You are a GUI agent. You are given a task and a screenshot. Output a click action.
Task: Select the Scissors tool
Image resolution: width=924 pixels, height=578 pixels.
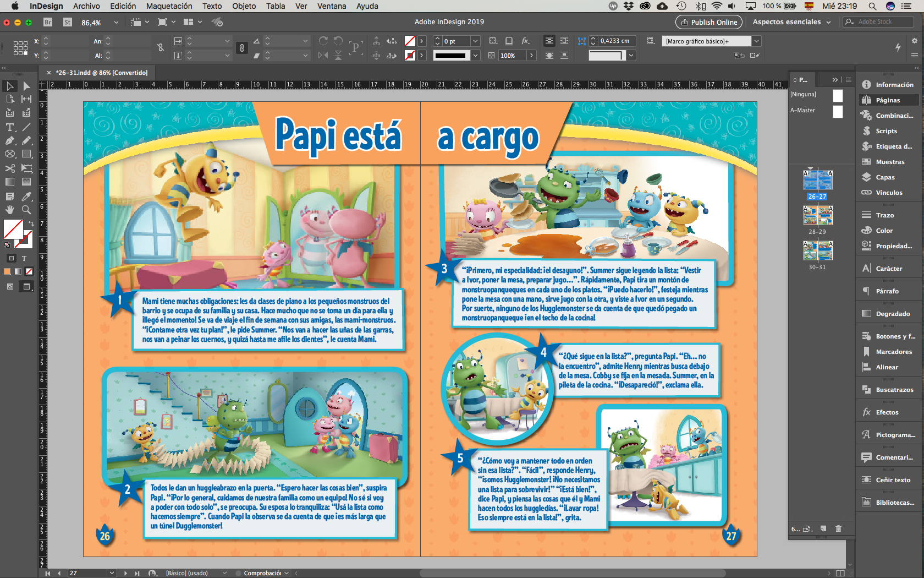coord(10,168)
